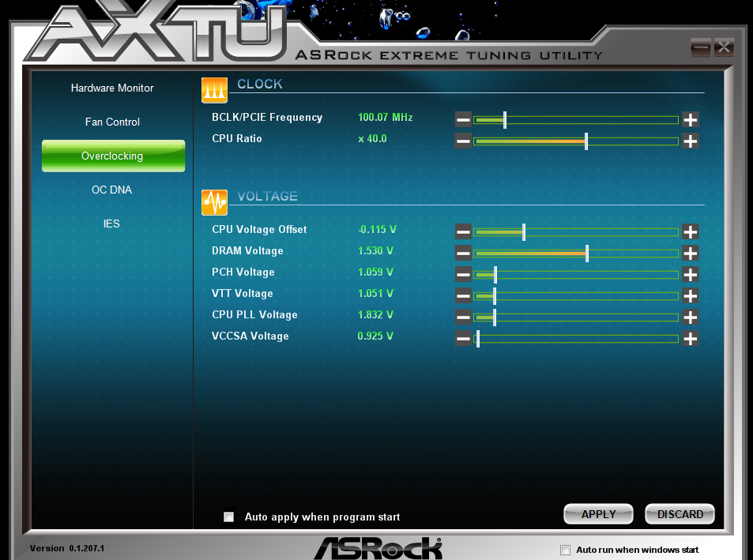753x560 pixels.
Task: Click the x 40.0 ratio value
Action: click(x=372, y=139)
